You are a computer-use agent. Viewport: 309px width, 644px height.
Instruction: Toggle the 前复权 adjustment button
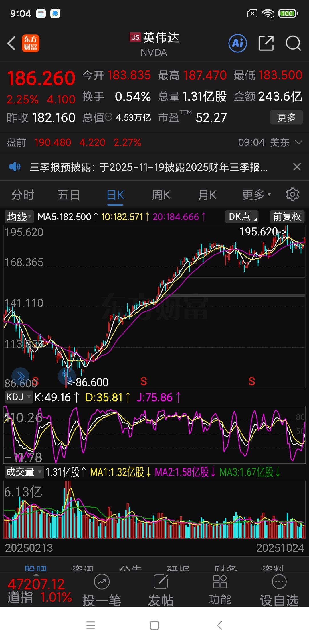coord(287,217)
